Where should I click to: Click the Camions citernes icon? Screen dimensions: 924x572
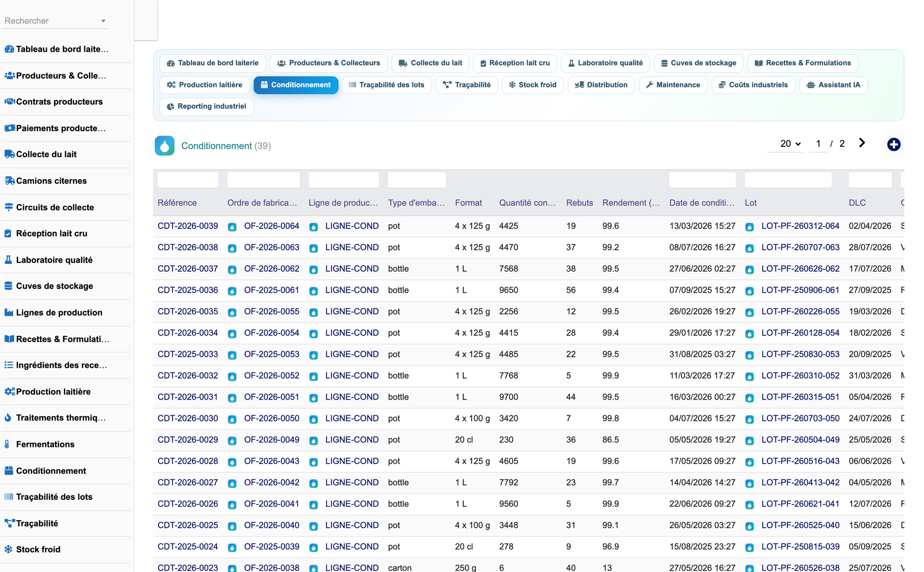[x=9, y=181]
